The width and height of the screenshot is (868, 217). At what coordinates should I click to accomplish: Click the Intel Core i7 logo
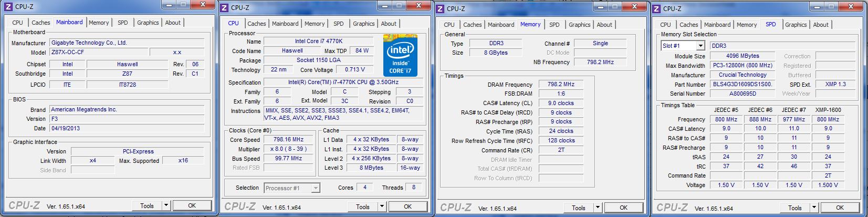400,55
